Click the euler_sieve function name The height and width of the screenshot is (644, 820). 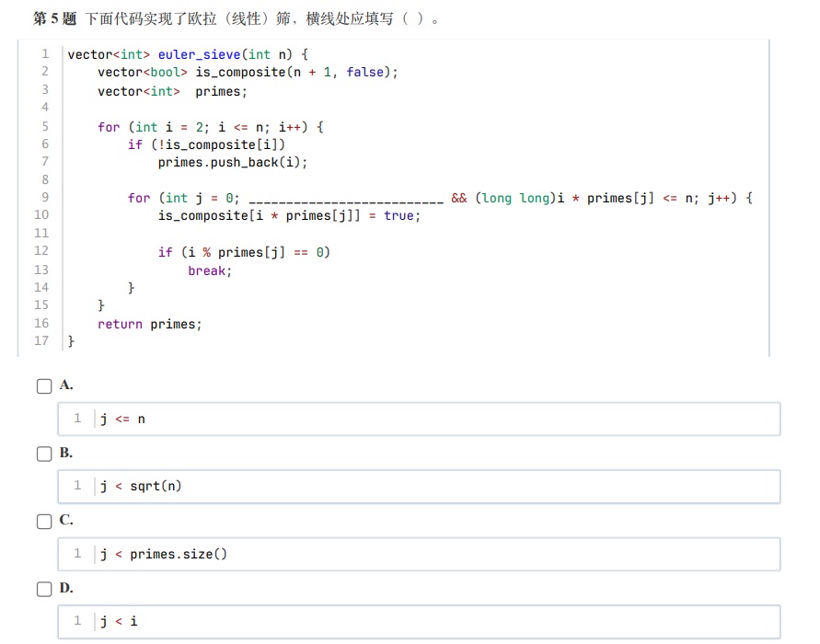[199, 54]
